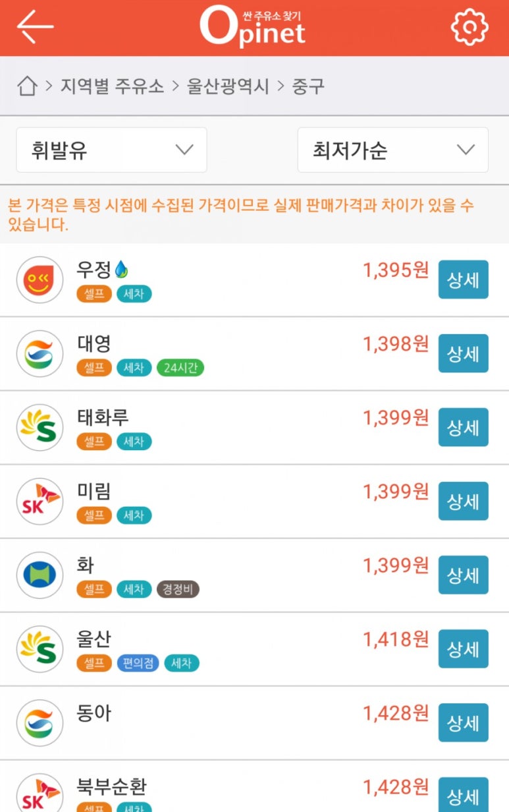
Task: Tap the back arrow icon
Action: click(x=35, y=27)
